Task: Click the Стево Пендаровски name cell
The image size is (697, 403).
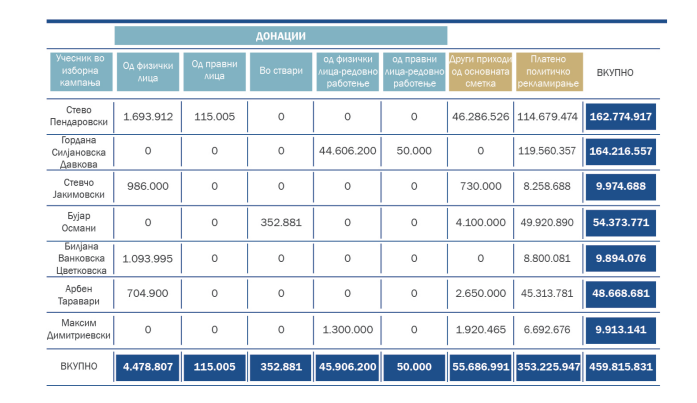Action: (80, 117)
